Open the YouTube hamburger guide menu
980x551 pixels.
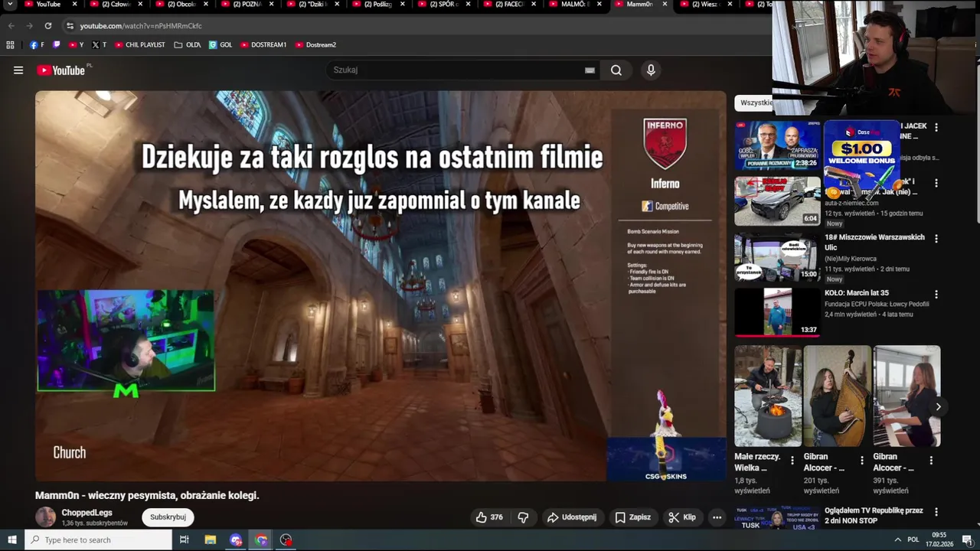coord(18,70)
